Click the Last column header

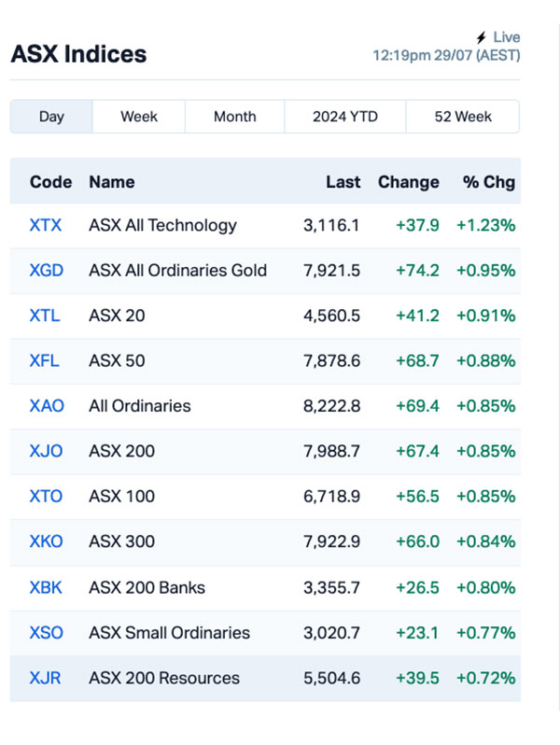pos(343,182)
